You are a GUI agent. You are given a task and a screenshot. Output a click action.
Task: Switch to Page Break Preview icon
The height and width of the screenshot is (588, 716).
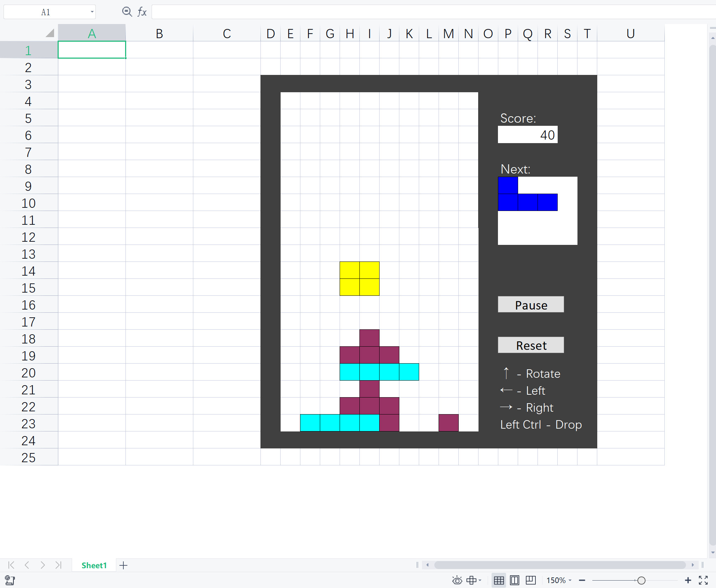click(531, 580)
